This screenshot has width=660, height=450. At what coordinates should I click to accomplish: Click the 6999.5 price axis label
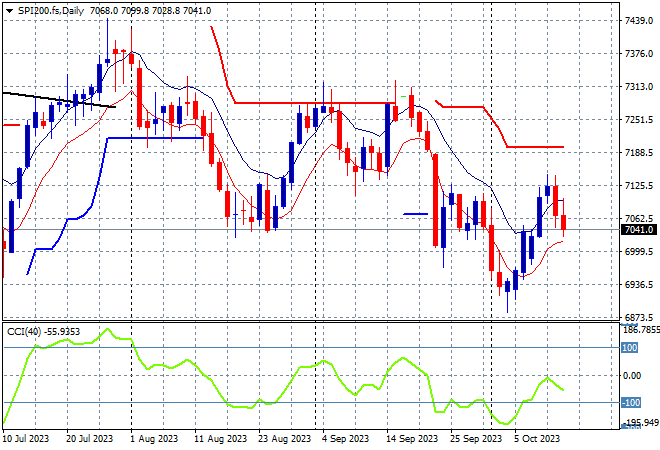click(x=639, y=252)
